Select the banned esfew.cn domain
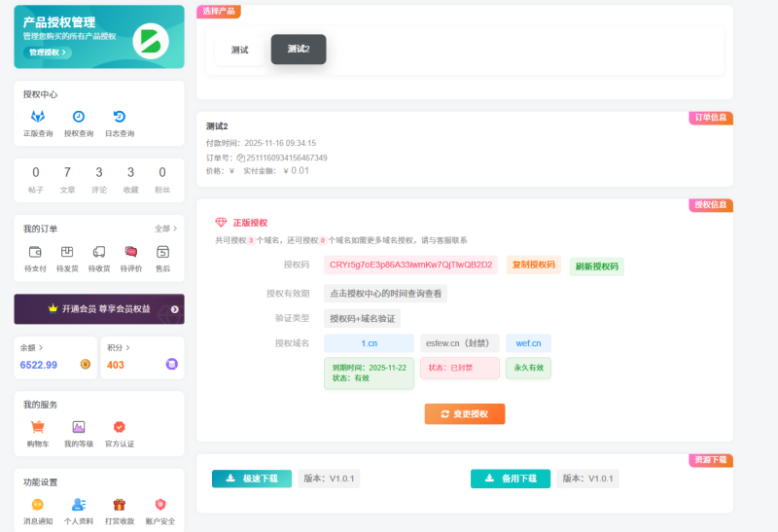The image size is (778, 532). point(460,343)
